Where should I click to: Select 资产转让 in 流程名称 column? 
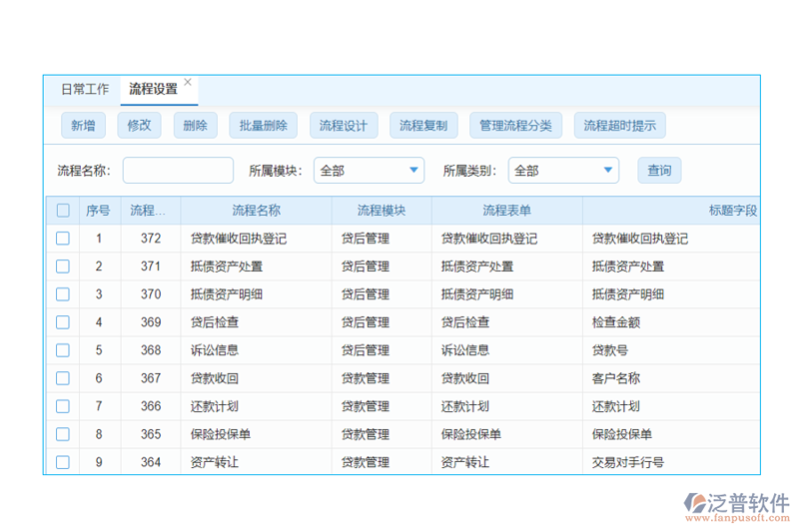[215, 462]
